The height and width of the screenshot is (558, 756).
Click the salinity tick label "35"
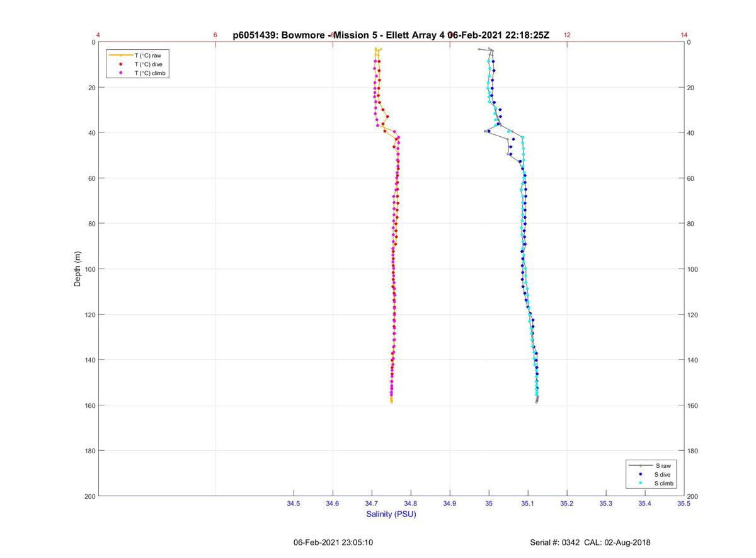489,503
